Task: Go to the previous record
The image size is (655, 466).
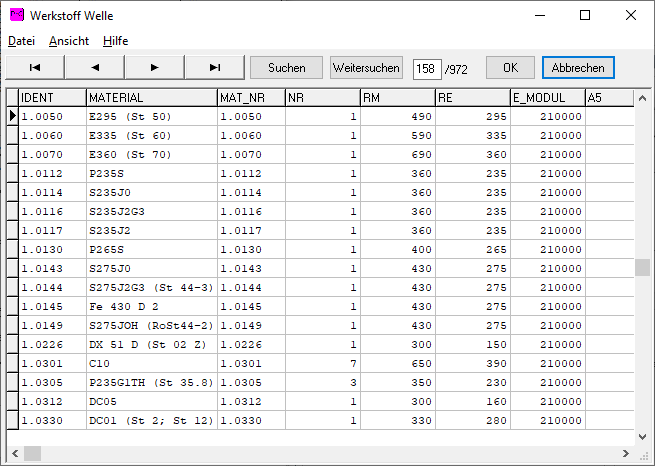Action: click(x=95, y=67)
